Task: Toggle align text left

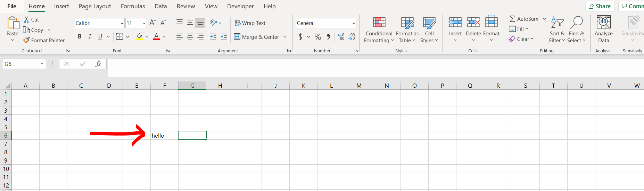Action: click(x=180, y=37)
